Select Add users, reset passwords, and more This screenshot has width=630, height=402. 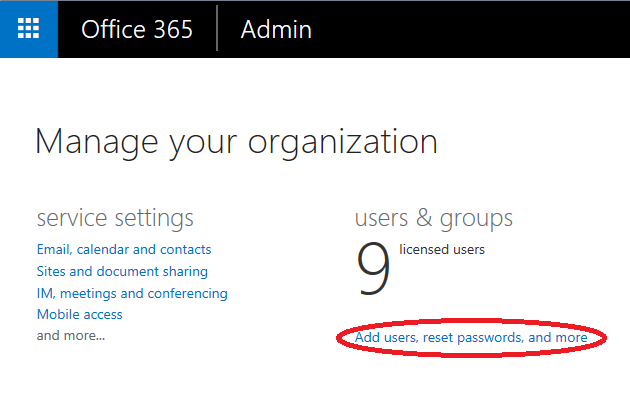click(471, 337)
